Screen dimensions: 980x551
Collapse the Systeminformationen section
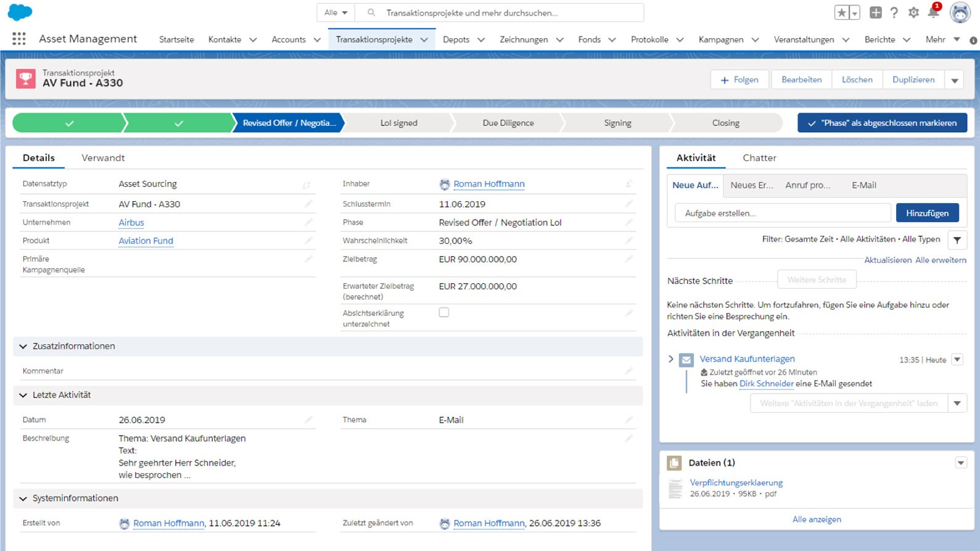[23, 499]
